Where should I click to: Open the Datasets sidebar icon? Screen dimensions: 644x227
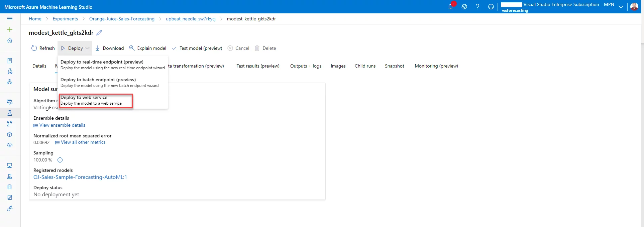coord(10,102)
